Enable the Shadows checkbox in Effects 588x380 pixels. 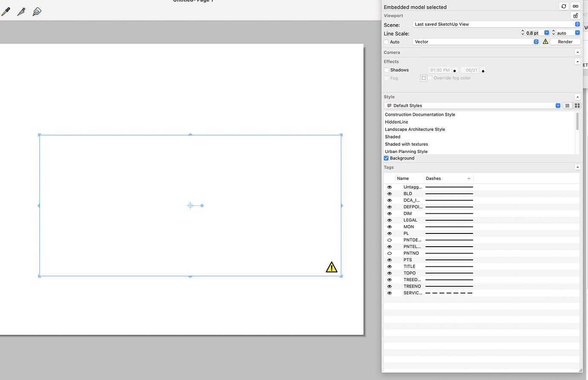387,70
